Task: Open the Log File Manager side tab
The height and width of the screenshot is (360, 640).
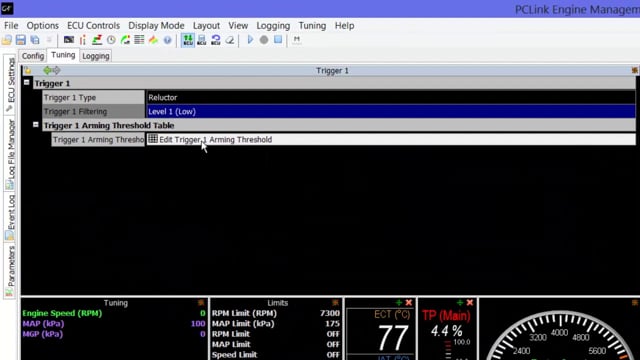Action: pyautogui.click(x=10, y=154)
